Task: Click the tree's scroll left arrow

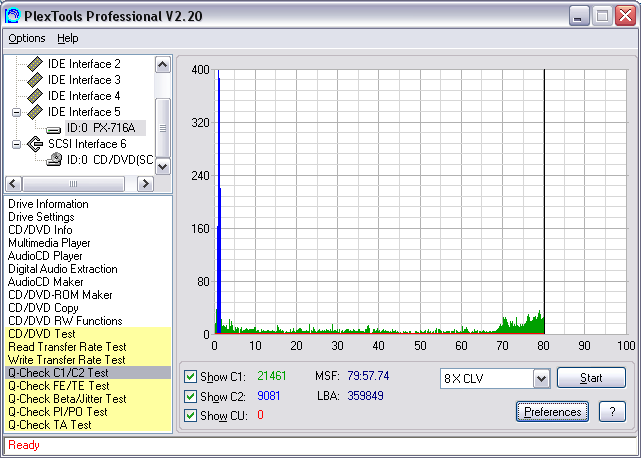Action: (x=13, y=184)
